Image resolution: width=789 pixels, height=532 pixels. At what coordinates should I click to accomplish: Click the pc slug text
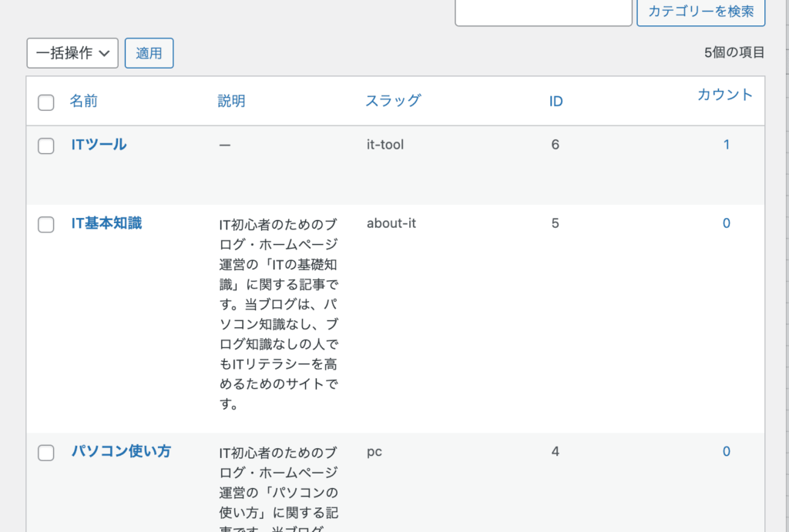[374, 452]
